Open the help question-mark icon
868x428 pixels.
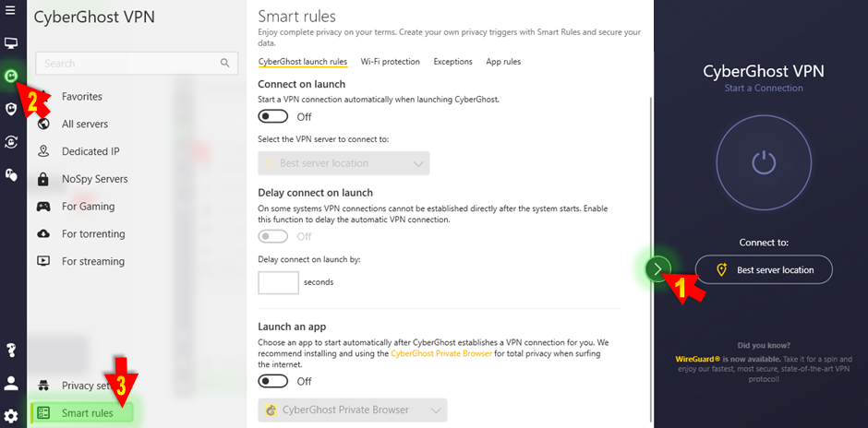pyautogui.click(x=11, y=350)
